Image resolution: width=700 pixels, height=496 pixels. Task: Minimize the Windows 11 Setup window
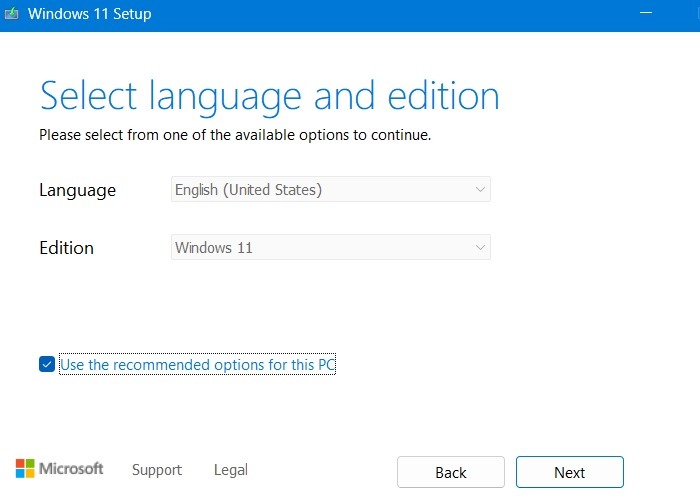[646, 13]
